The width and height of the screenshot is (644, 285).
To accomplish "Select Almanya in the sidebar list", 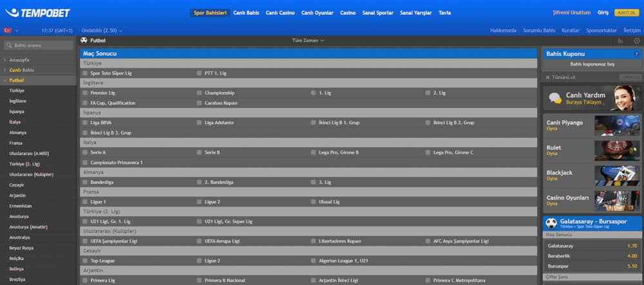I will coord(17,133).
